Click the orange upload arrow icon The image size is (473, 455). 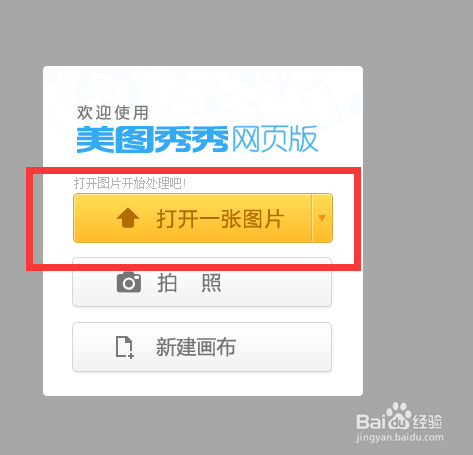tap(128, 218)
